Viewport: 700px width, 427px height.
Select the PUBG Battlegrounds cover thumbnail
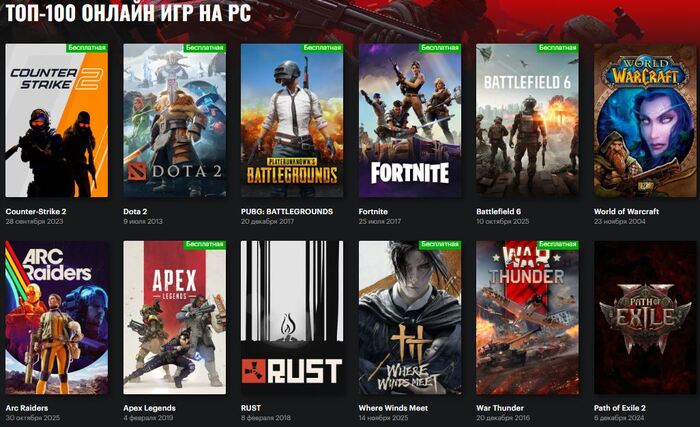pos(292,121)
